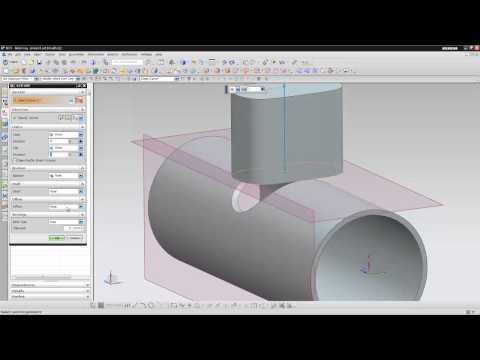Viewport: 480px width, 360px height.
Task: Click the coordinate system at pipe center
Action: point(370,267)
